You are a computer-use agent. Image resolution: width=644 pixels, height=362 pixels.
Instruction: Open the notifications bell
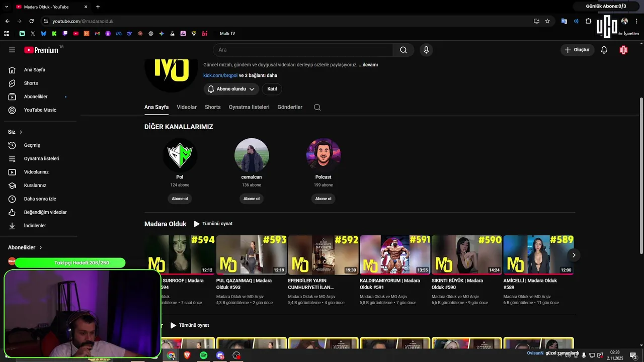[x=604, y=50]
